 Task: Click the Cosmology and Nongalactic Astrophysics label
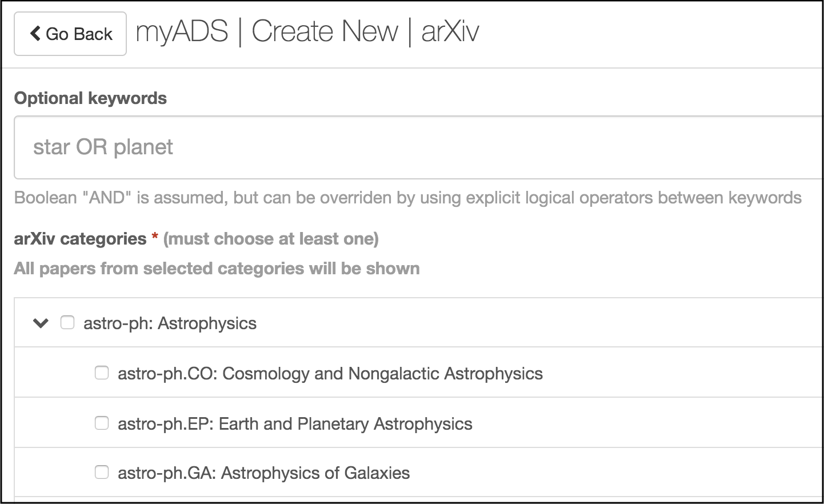[330, 374]
